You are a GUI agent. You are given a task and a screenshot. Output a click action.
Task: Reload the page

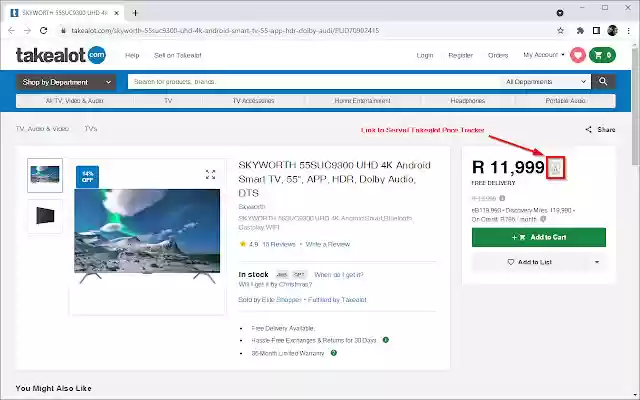[44, 31]
